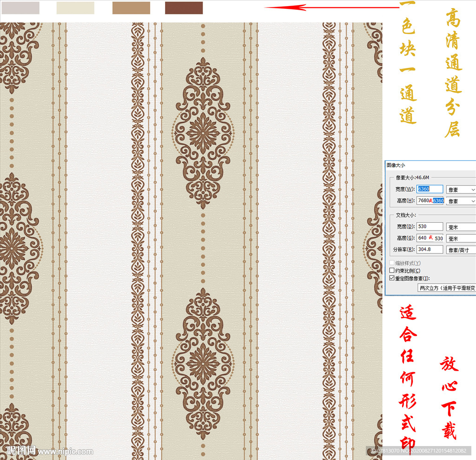Viewport: 476px width, 460px height.
Task: Click the 分辨率(R): label
Action: click(404, 249)
